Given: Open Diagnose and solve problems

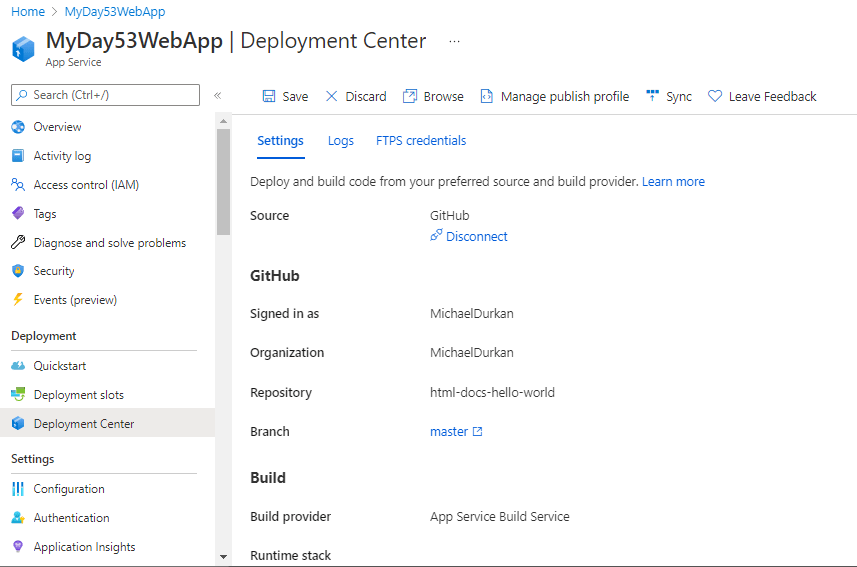Looking at the screenshot, I should point(109,243).
